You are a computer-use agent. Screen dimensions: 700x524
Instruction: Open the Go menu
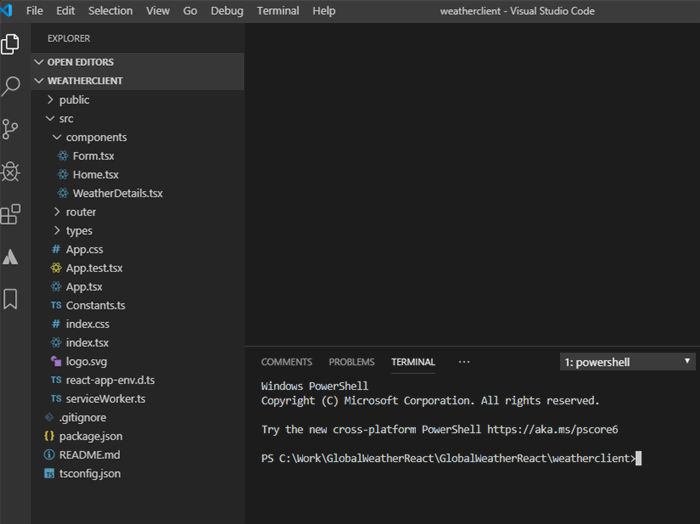(x=190, y=11)
